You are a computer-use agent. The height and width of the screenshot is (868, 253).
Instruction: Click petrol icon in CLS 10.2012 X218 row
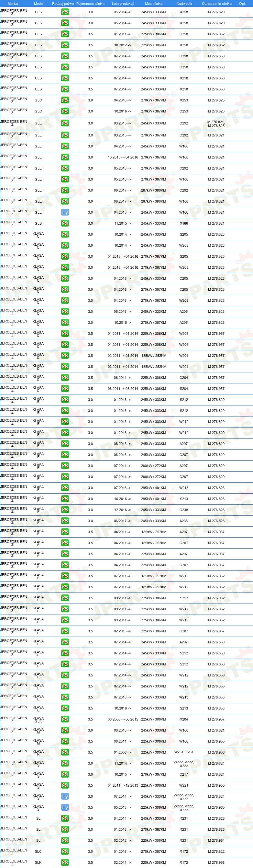click(x=65, y=45)
